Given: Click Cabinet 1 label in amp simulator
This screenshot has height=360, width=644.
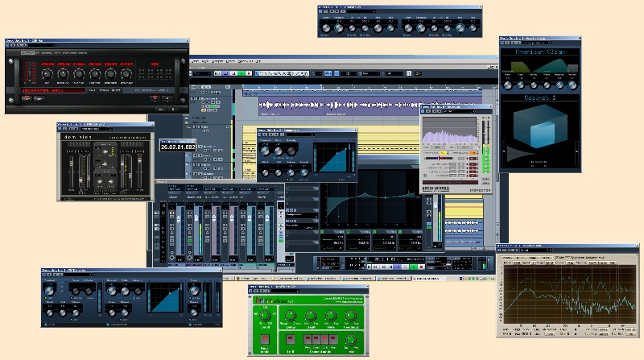Looking at the screenshot, I should 540,97.
